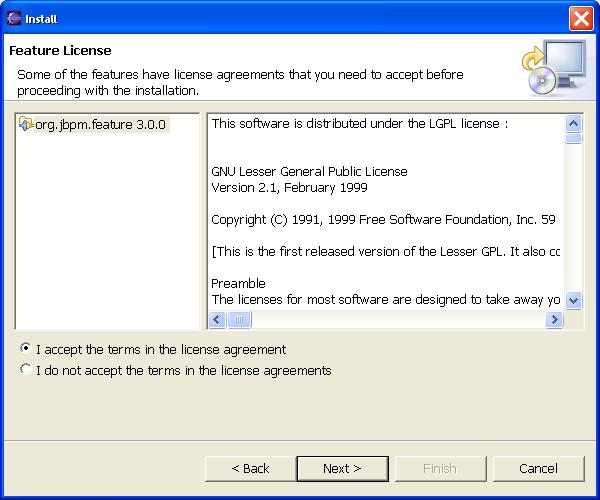Click 'Version 2.1, February 1999' line
Screen dimensions: 600x500
click(289, 187)
